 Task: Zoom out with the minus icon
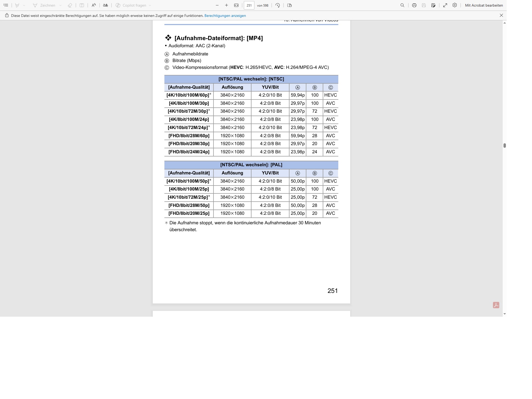pos(217,5)
